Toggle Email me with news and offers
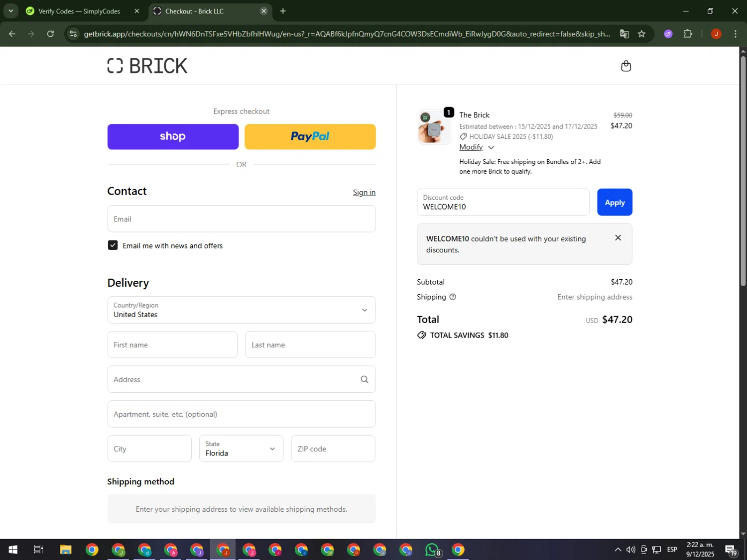The height and width of the screenshot is (560, 747). pos(113,245)
